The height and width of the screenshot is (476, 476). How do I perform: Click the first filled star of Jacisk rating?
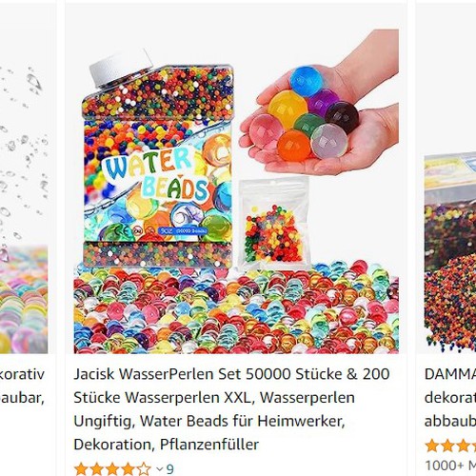tap(81, 469)
